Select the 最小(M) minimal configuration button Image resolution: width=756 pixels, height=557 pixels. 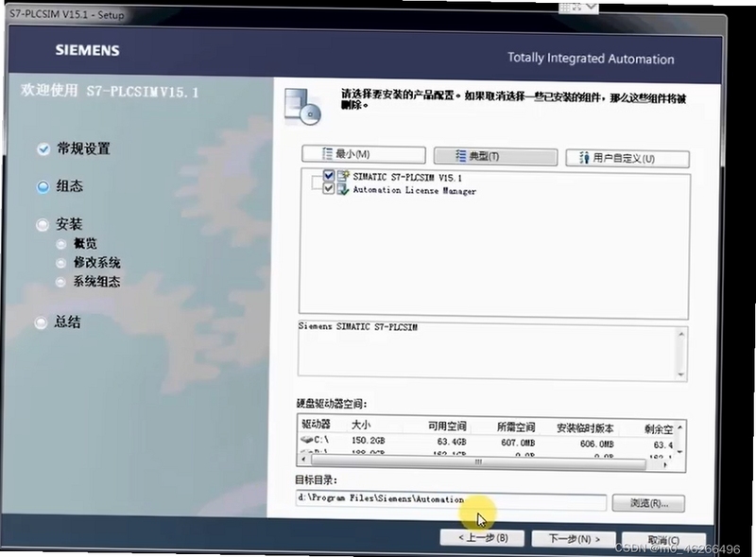pyautogui.click(x=364, y=154)
